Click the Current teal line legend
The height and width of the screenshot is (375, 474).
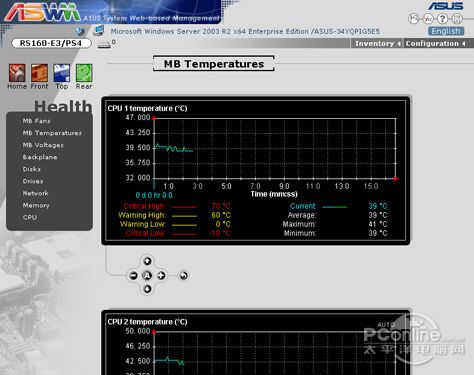(x=335, y=207)
